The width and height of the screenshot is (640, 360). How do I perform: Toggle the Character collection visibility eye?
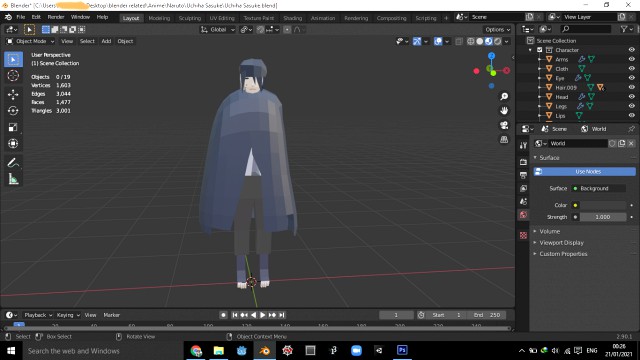pyautogui.click(x=631, y=50)
